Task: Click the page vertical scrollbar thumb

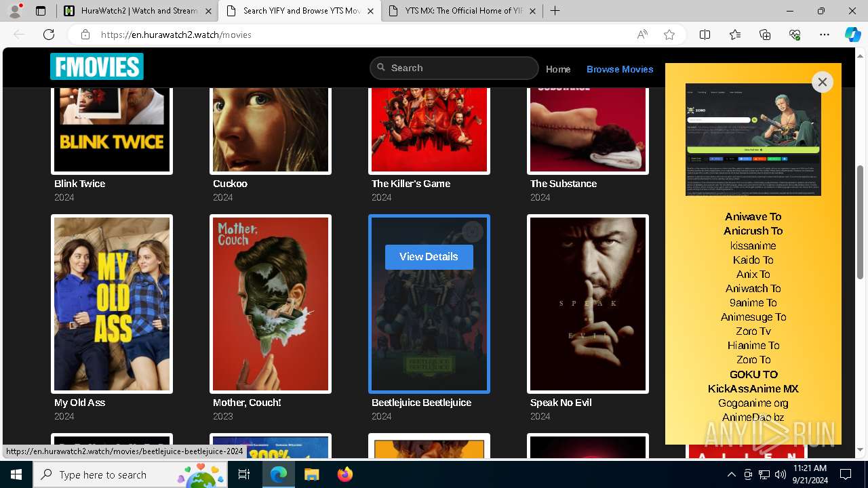Action: tap(860, 222)
